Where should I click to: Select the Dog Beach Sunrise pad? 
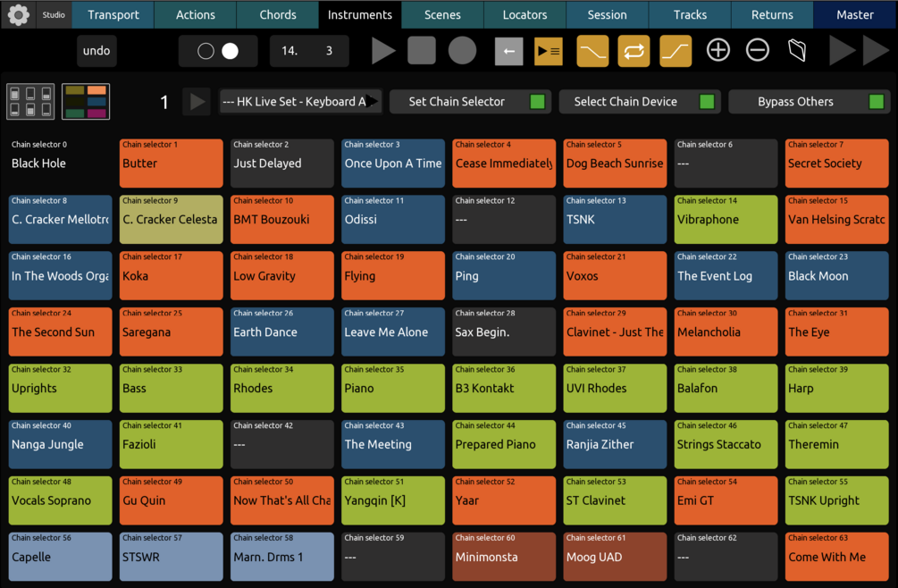[615, 164]
